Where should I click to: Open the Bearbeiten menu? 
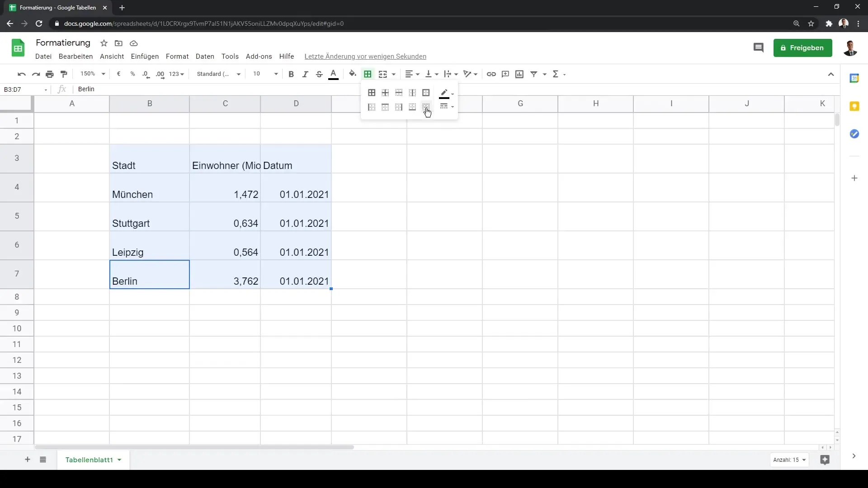(x=75, y=56)
